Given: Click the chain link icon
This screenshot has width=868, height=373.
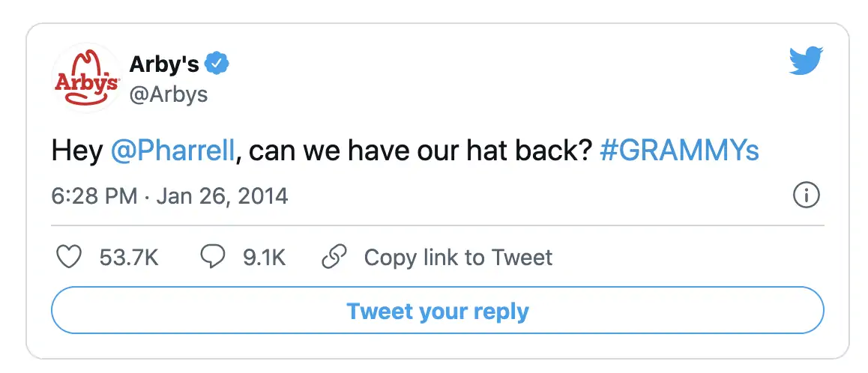Looking at the screenshot, I should pyautogui.click(x=334, y=258).
